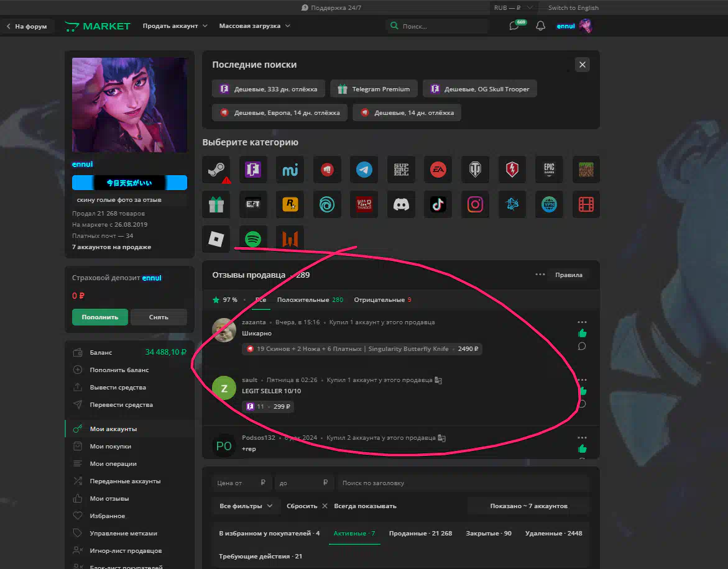Open the Удаленные accounts tab
728x569 pixels.
coord(553,534)
